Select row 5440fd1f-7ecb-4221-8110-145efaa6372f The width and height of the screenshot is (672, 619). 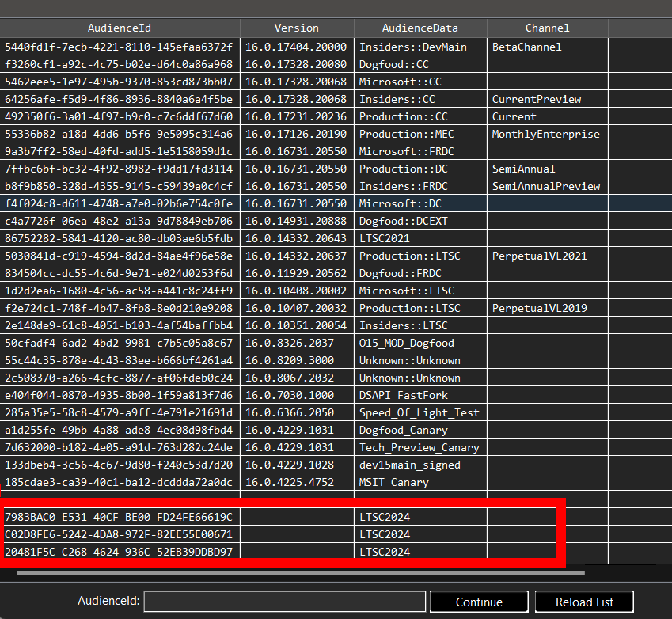point(336,47)
